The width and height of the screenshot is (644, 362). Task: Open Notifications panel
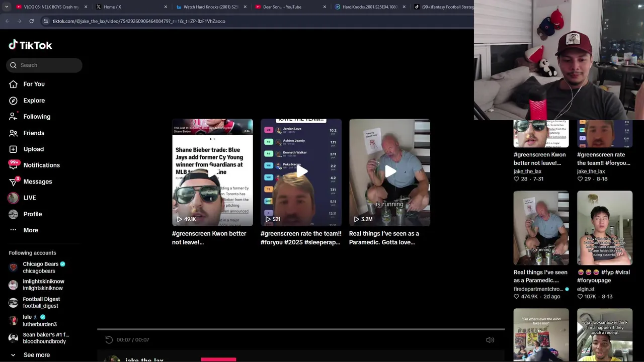(x=41, y=165)
